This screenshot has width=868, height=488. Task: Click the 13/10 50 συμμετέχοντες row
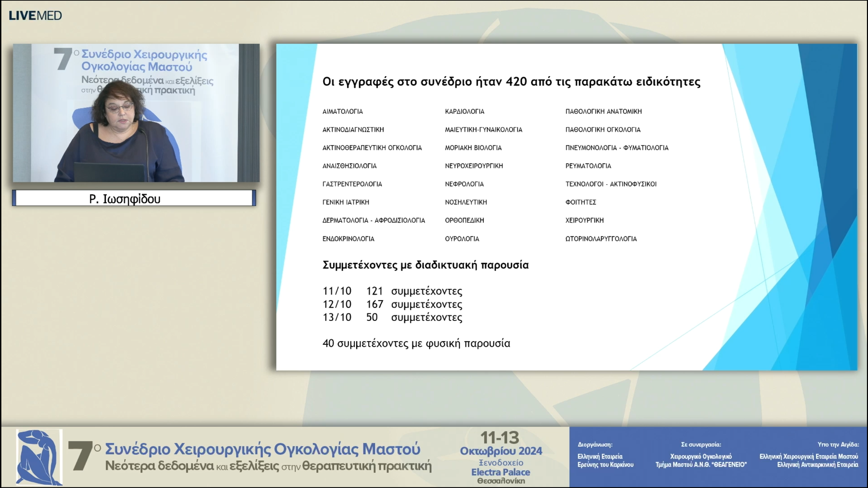click(392, 317)
